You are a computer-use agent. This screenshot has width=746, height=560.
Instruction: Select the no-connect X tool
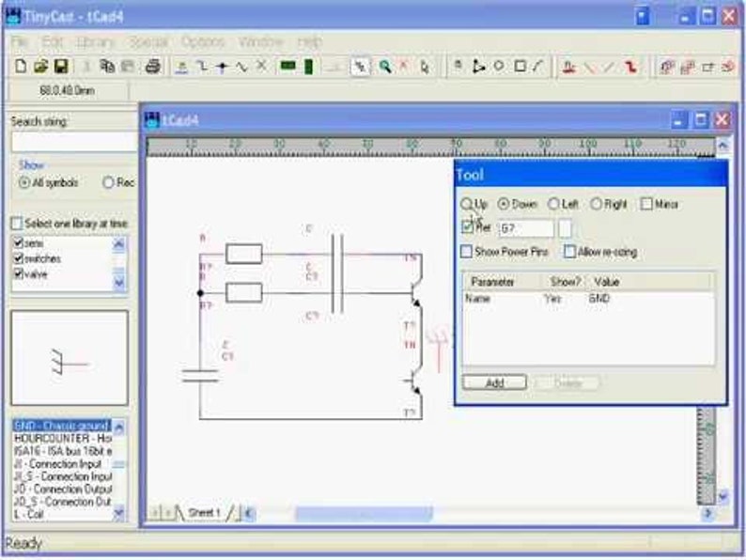tap(261, 65)
